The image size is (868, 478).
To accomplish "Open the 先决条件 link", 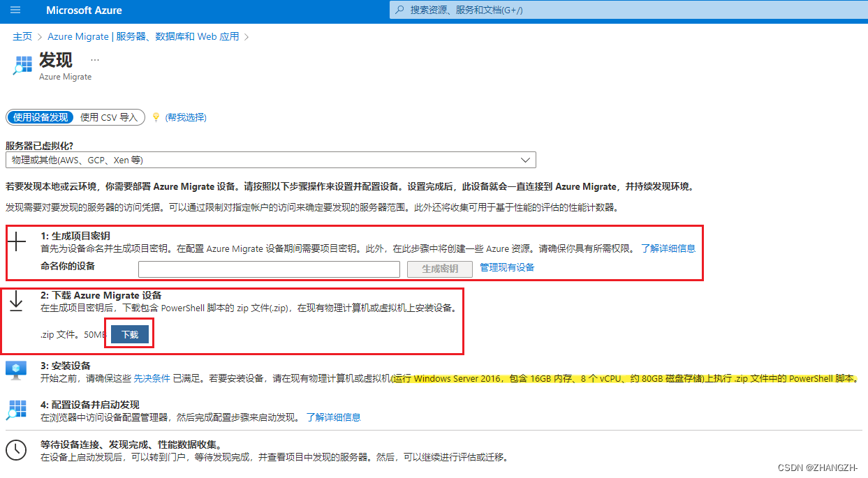I will click(152, 378).
